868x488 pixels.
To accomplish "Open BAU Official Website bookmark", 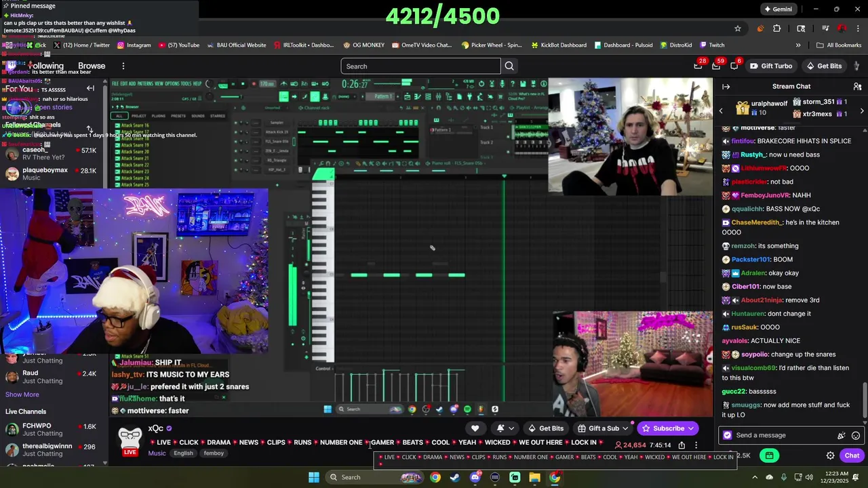I will coord(236,45).
